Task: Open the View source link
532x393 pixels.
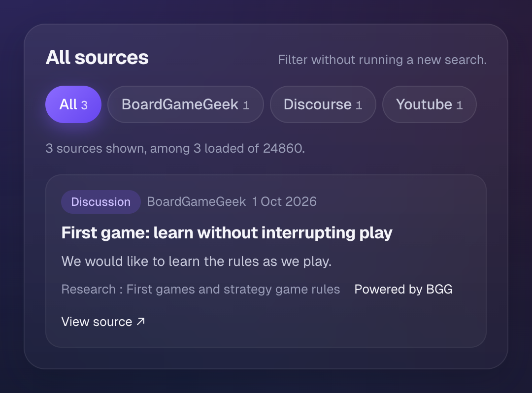Action: [x=103, y=322]
